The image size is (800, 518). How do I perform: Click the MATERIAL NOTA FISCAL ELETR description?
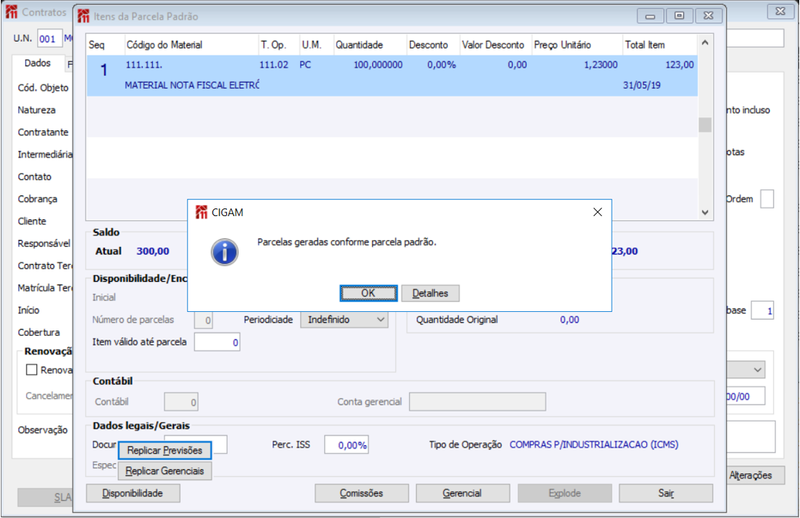[192, 85]
